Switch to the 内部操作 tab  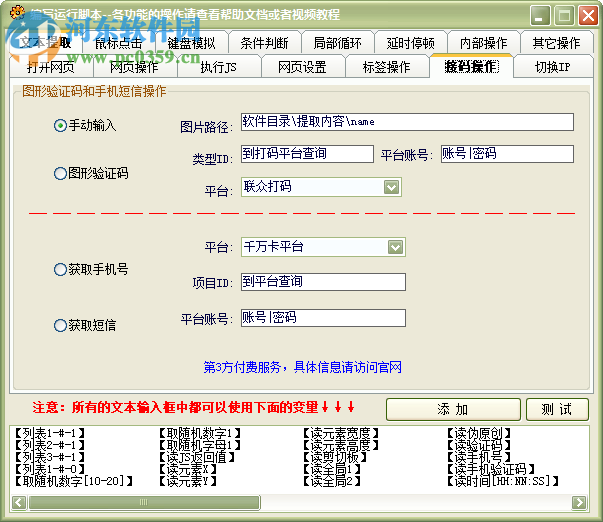click(484, 43)
